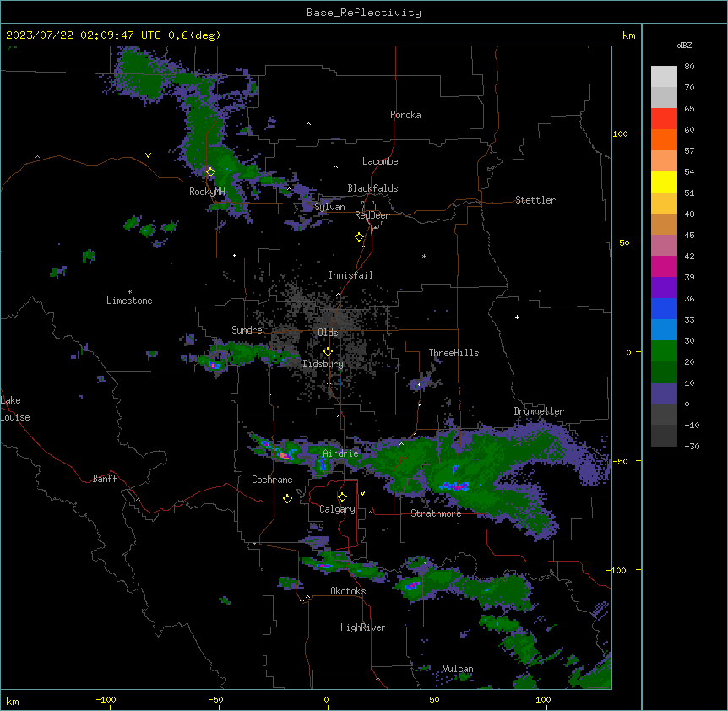This screenshot has height=711, width=728.
Task: Click the Olds label
Action: 328,333
